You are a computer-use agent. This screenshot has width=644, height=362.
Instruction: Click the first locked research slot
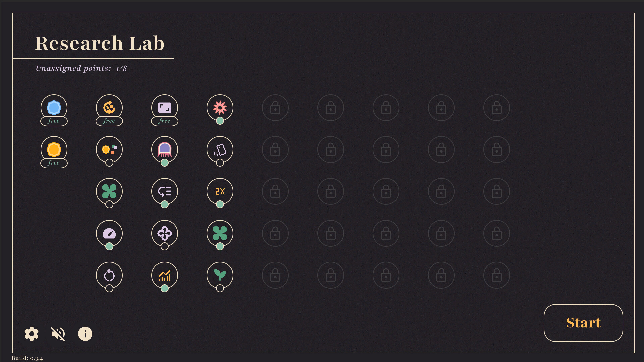[275, 108]
